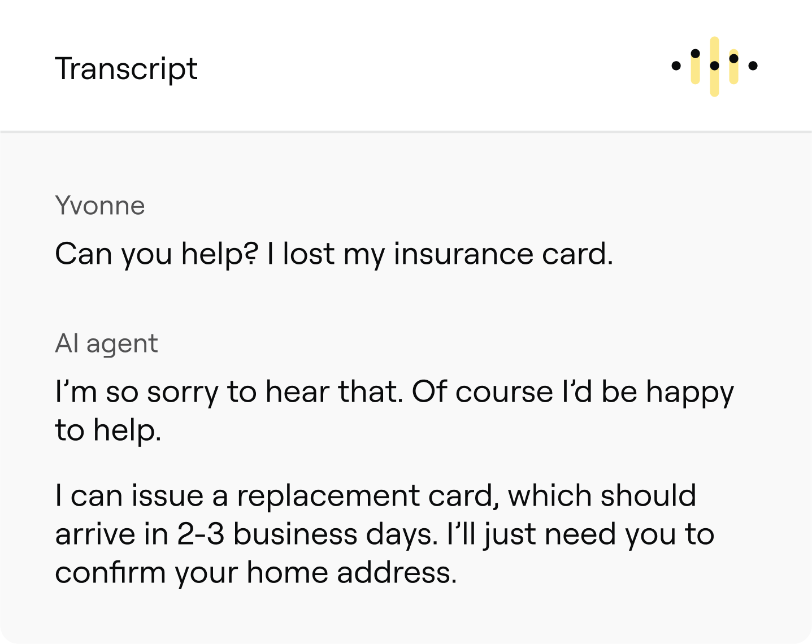Click the bottom of right yellow waveform bar
Viewport: 812px width, 644px height.
pyautogui.click(x=733, y=79)
